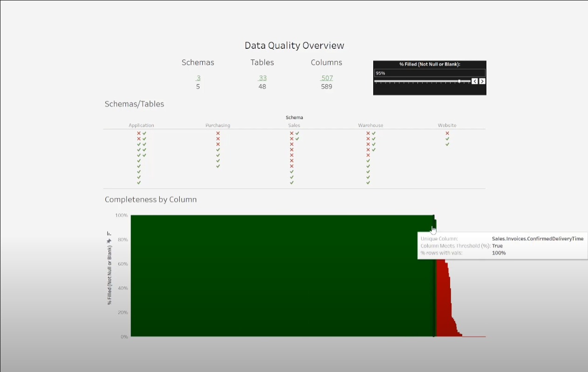Click the pin icon near the y-axis label
Image resolution: width=588 pixels, height=372 pixels.
click(109, 241)
